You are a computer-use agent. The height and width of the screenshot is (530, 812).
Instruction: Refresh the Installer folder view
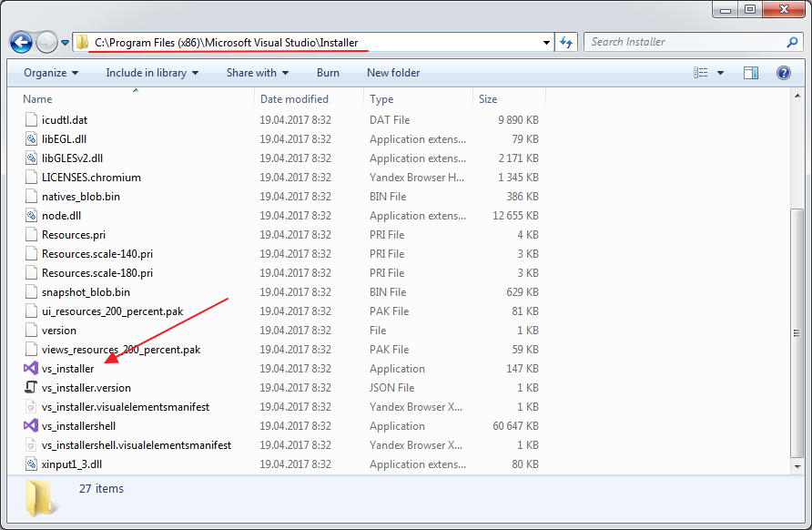pos(566,43)
